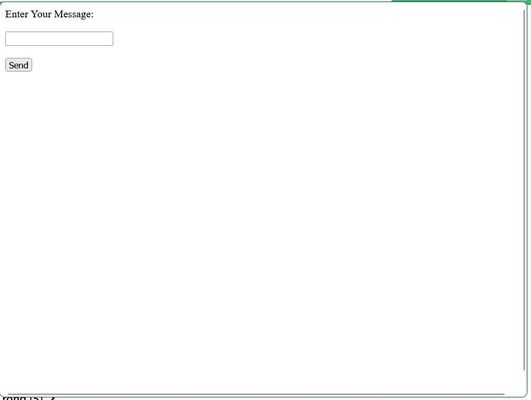Click the Send button

click(x=19, y=65)
